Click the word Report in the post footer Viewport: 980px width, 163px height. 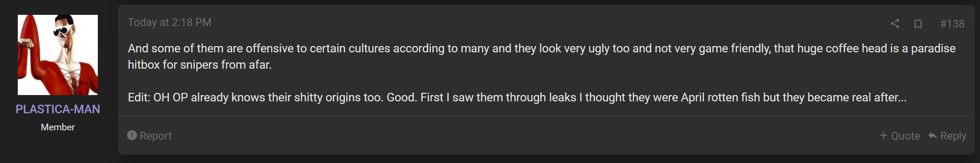pos(156,136)
